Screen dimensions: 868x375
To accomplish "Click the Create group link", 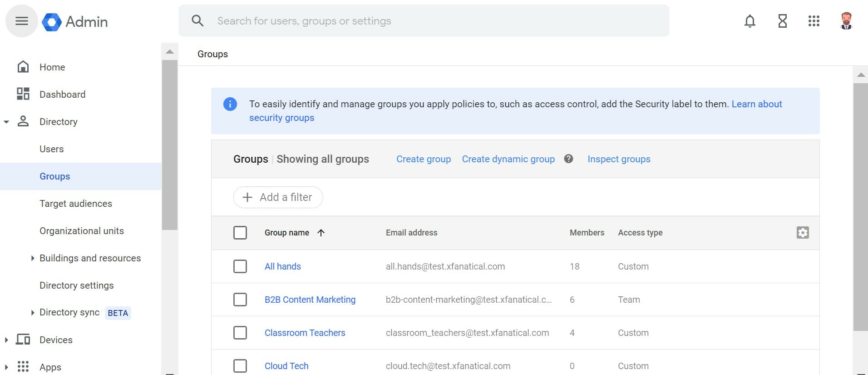I will [x=424, y=159].
